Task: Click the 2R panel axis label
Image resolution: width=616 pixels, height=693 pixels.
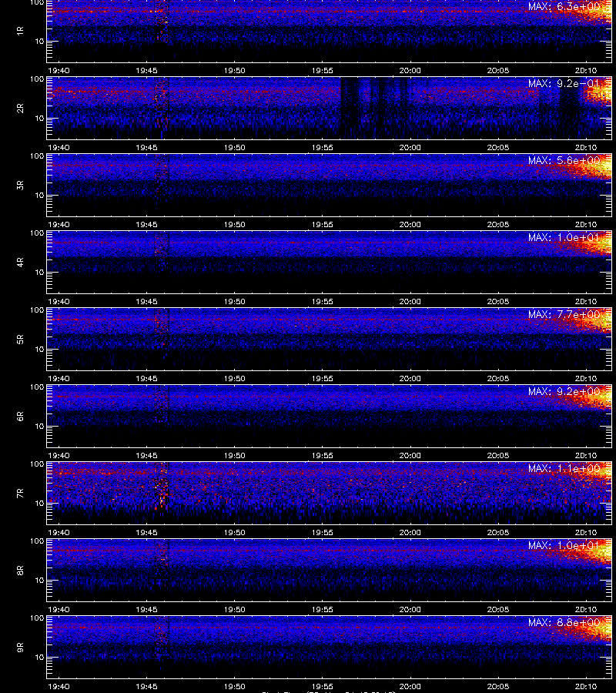Action: tap(20, 109)
